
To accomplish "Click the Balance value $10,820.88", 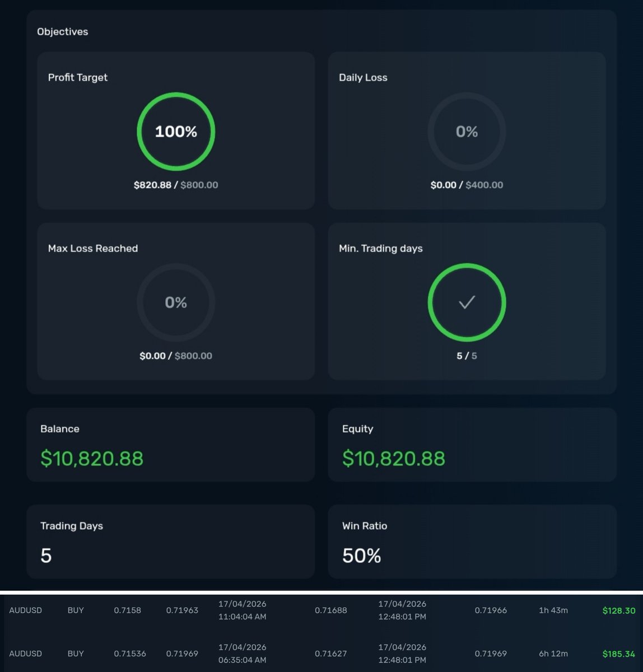I will pos(92,459).
